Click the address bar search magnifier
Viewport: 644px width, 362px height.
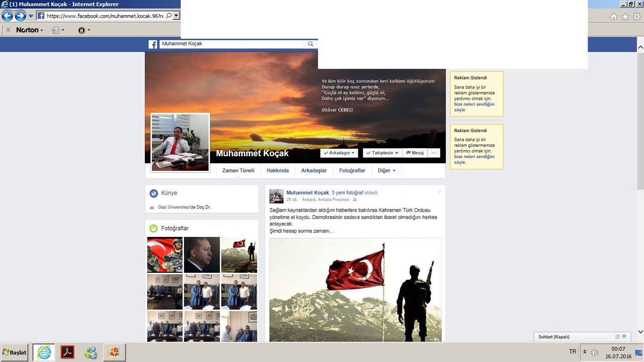(169, 16)
